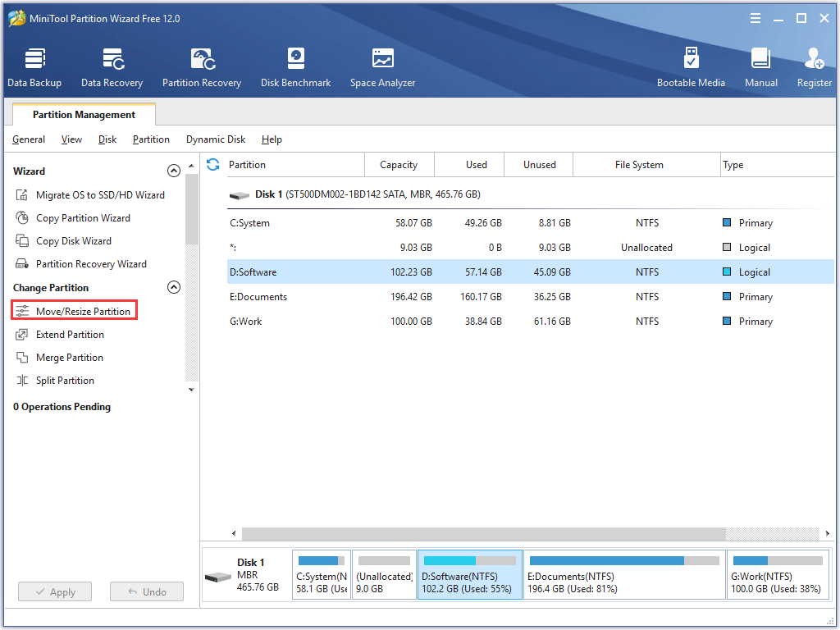Open the Dynamic Disk menu
840x630 pixels.
click(x=216, y=139)
